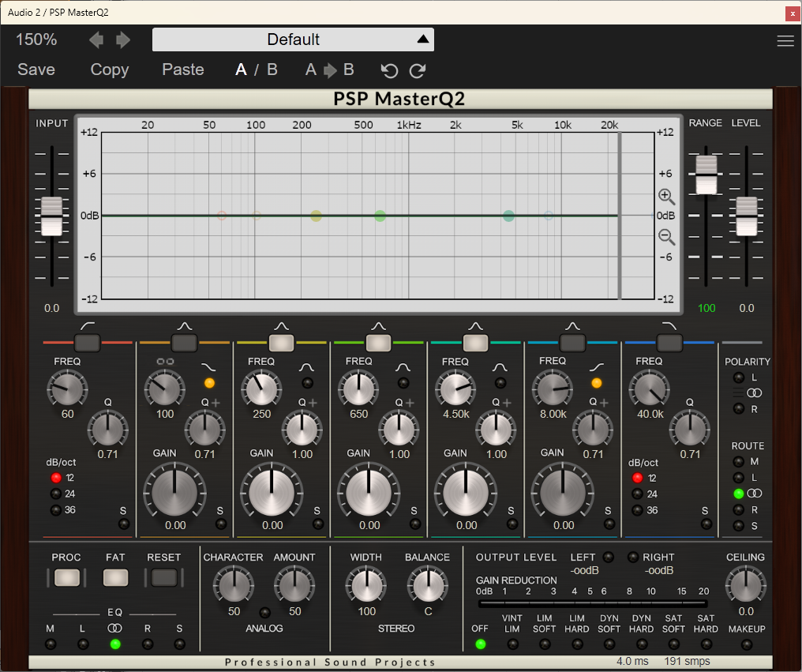Click the LEVEL fader handle
Screen dimensions: 802x672
point(747,216)
